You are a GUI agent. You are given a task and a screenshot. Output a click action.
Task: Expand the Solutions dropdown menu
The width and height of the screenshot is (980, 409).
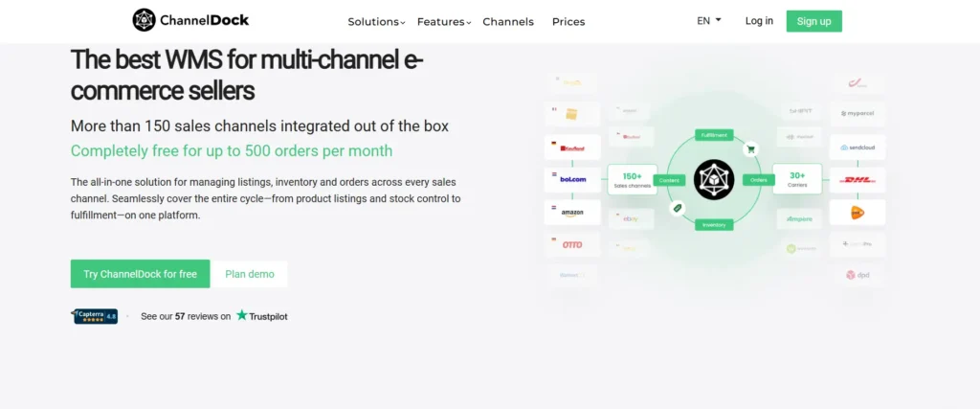(x=376, y=22)
